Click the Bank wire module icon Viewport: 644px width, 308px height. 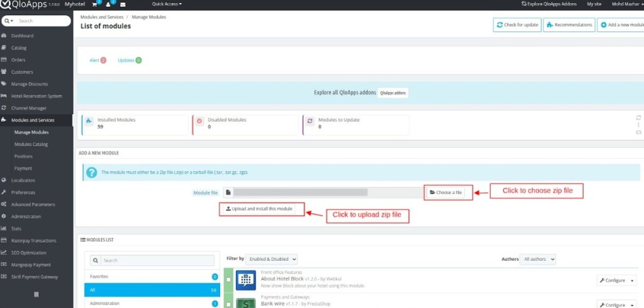pyautogui.click(x=245, y=302)
